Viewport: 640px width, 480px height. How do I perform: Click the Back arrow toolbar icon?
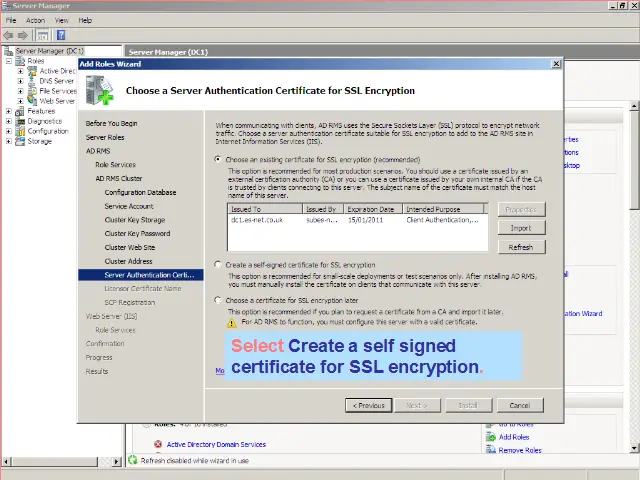[8, 36]
